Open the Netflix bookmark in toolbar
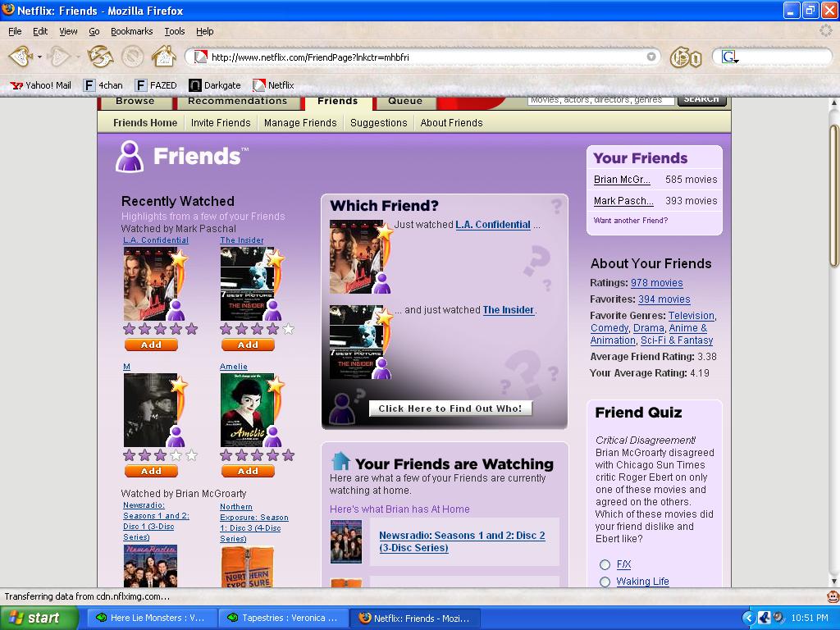The width and height of the screenshot is (840, 630). (273, 85)
